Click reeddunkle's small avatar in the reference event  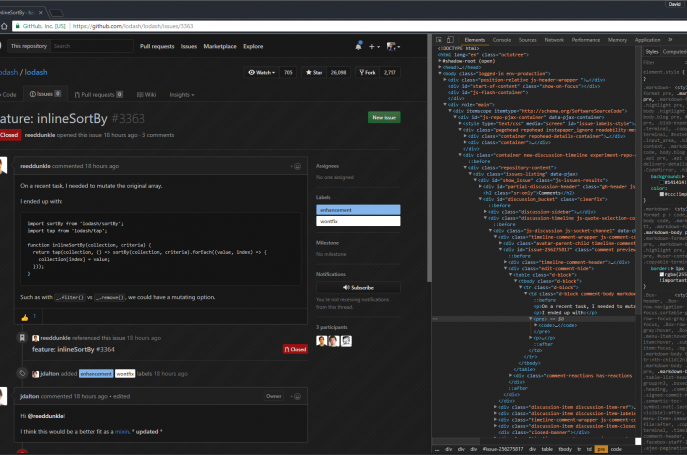click(35, 338)
